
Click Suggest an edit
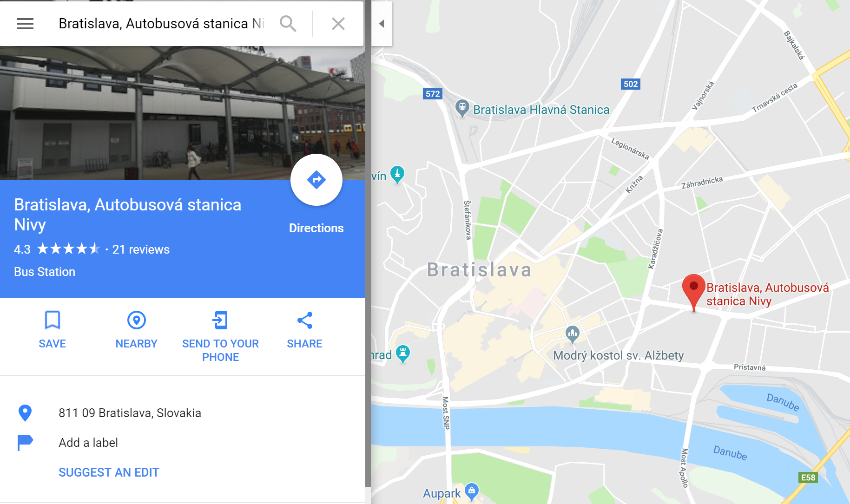pyautogui.click(x=109, y=472)
